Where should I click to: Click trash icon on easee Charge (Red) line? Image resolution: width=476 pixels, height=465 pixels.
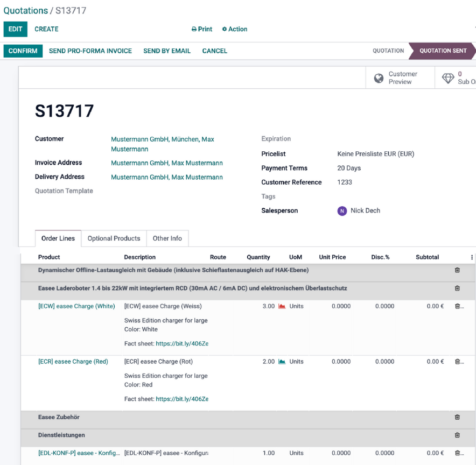[457, 362]
